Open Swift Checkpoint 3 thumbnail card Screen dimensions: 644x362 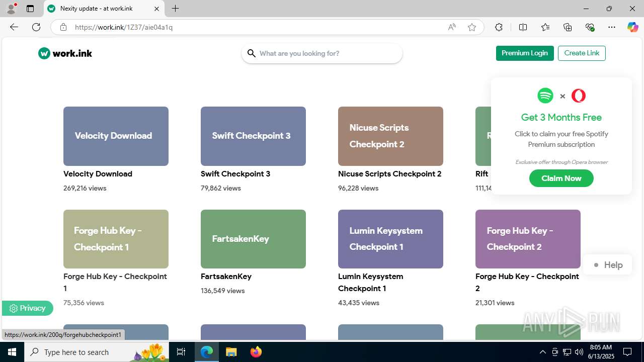pos(253,136)
